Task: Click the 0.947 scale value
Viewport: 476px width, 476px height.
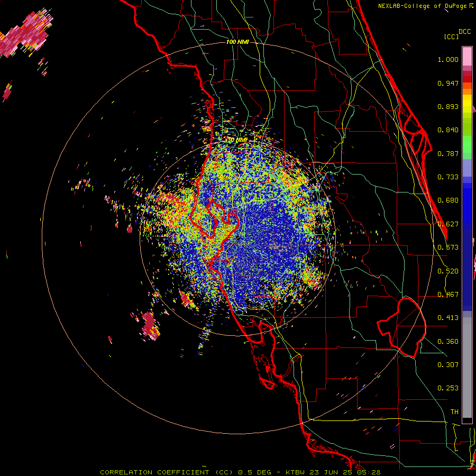Action: [x=448, y=83]
